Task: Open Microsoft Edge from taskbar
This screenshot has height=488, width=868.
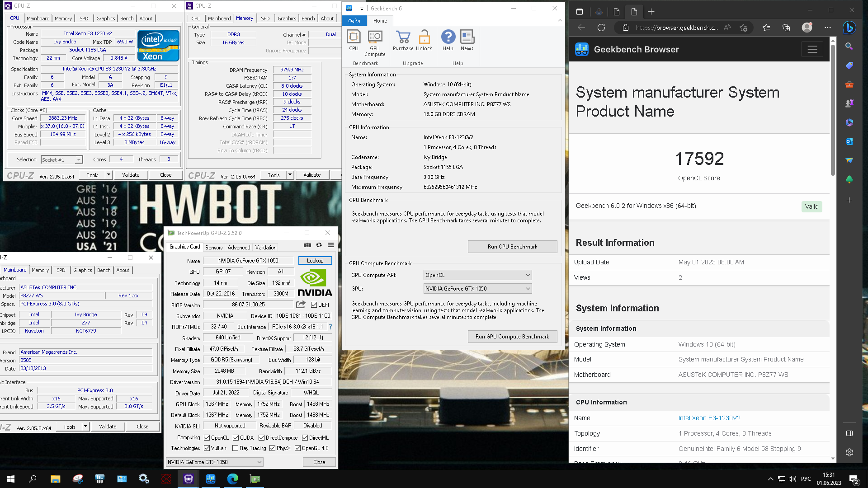Action: [x=233, y=479]
